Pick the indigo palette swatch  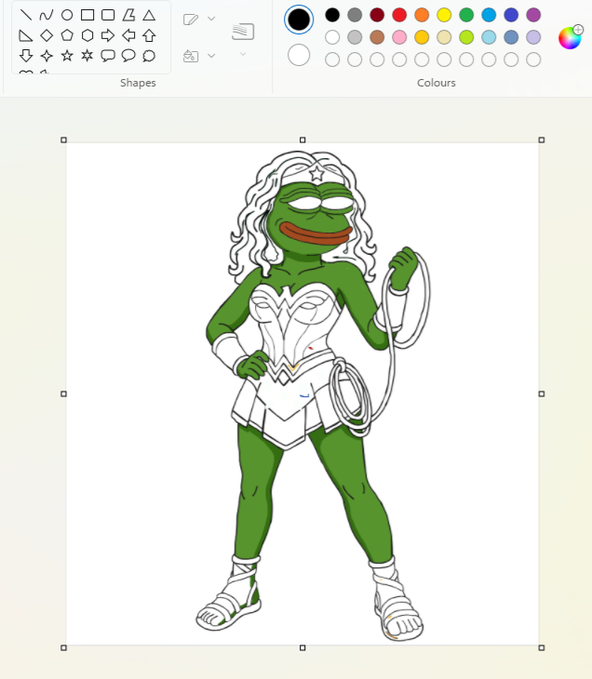tap(511, 15)
